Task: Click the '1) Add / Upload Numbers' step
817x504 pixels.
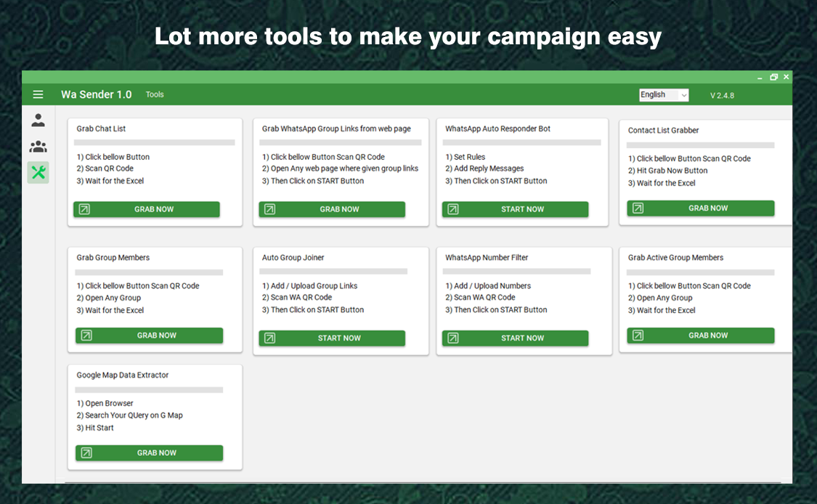Action: 488,285
